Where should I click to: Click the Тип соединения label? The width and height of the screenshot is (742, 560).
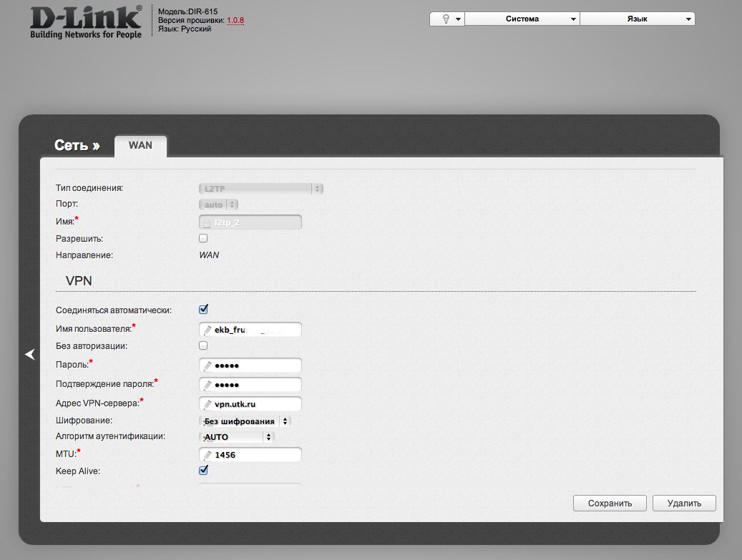coord(89,188)
